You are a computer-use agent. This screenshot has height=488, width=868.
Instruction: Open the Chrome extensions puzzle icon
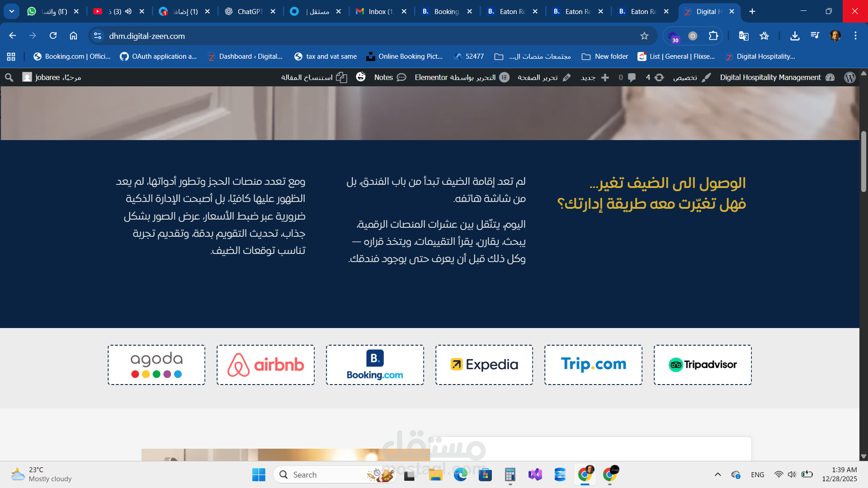click(713, 36)
